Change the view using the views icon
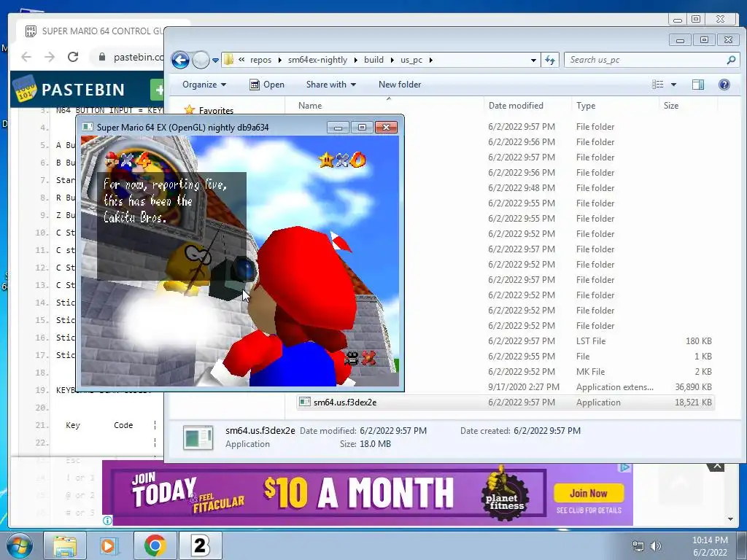This screenshot has height=560, width=747. 658,85
